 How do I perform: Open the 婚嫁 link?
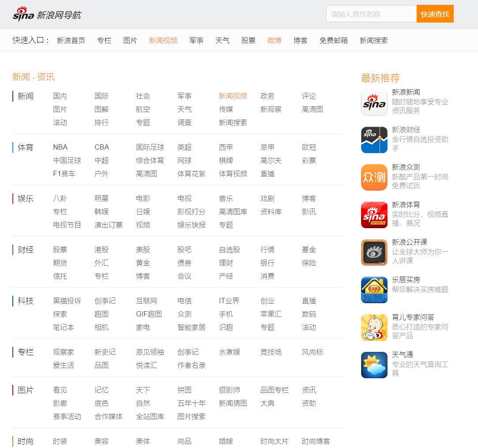[x=226, y=441]
